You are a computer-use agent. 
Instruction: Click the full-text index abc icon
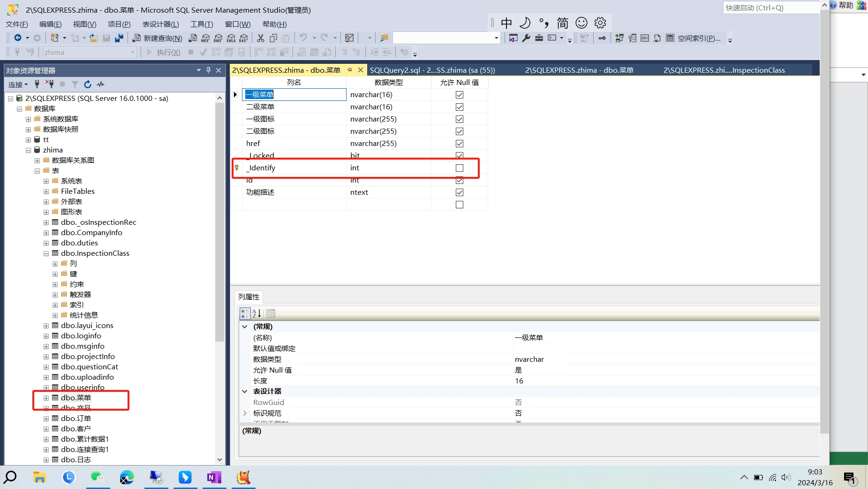click(645, 38)
